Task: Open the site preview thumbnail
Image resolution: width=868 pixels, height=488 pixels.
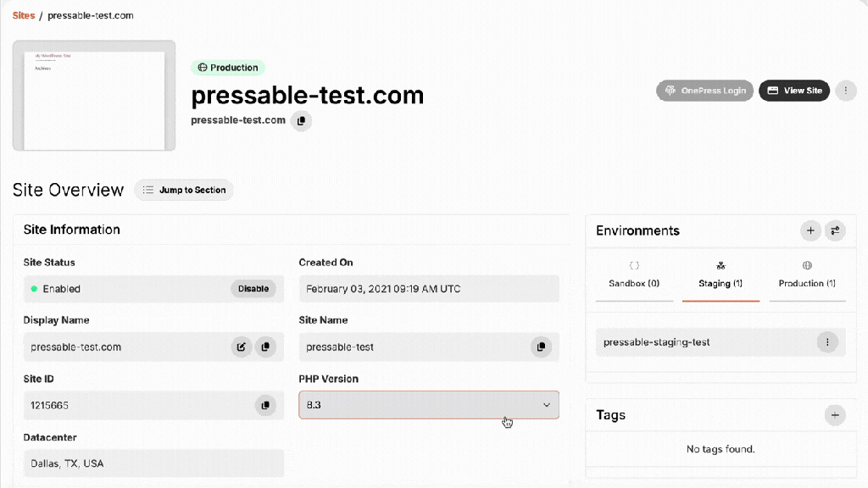Action: (94, 96)
